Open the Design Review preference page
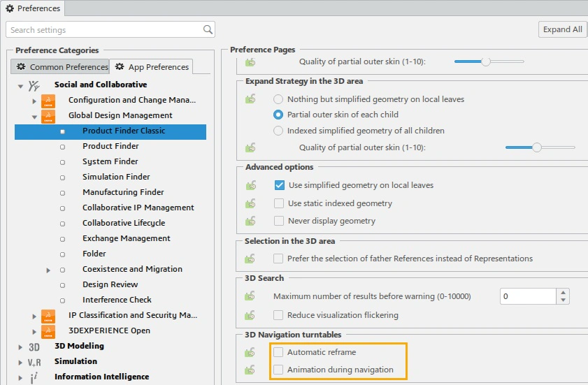Image resolution: width=588 pixels, height=385 pixels. pyautogui.click(x=110, y=285)
